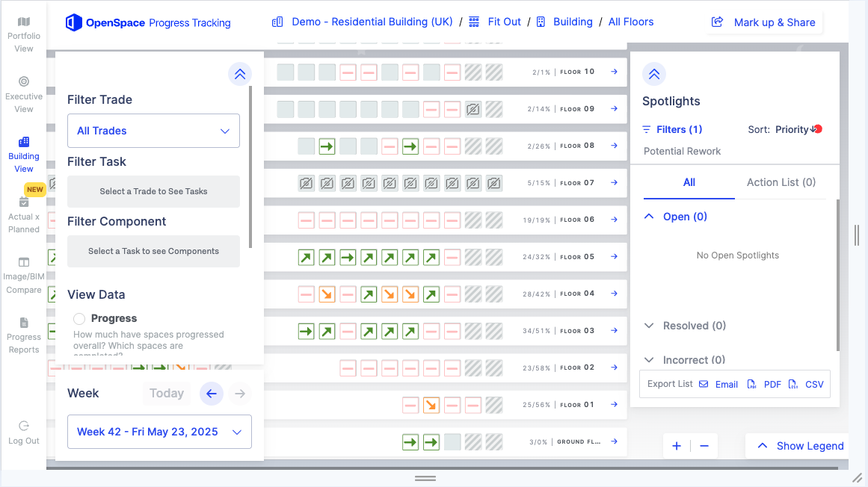Click the Log Out icon
Screen dimensions: 868x487
click(x=23, y=426)
